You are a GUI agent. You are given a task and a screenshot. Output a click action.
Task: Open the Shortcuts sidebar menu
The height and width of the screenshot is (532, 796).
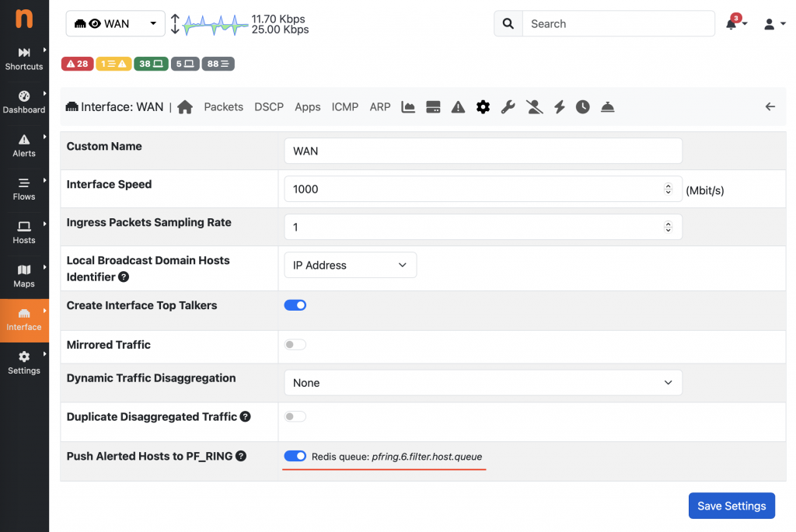[x=24, y=59]
